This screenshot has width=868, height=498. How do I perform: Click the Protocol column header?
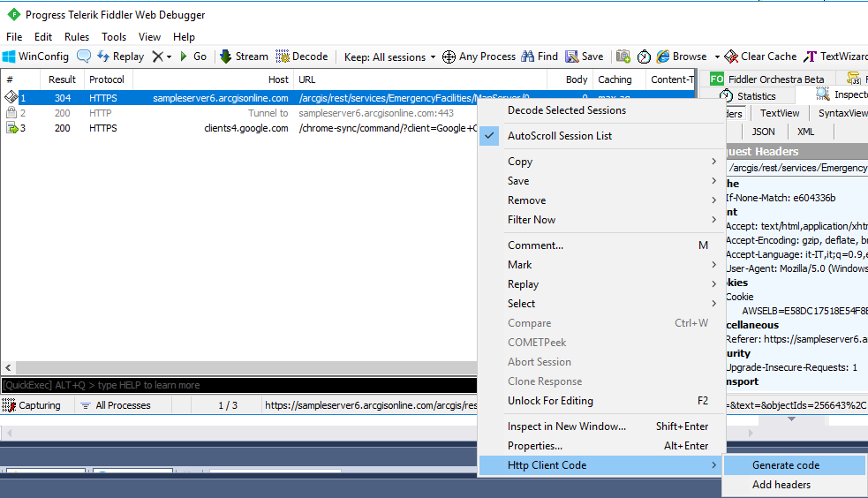pyautogui.click(x=107, y=79)
